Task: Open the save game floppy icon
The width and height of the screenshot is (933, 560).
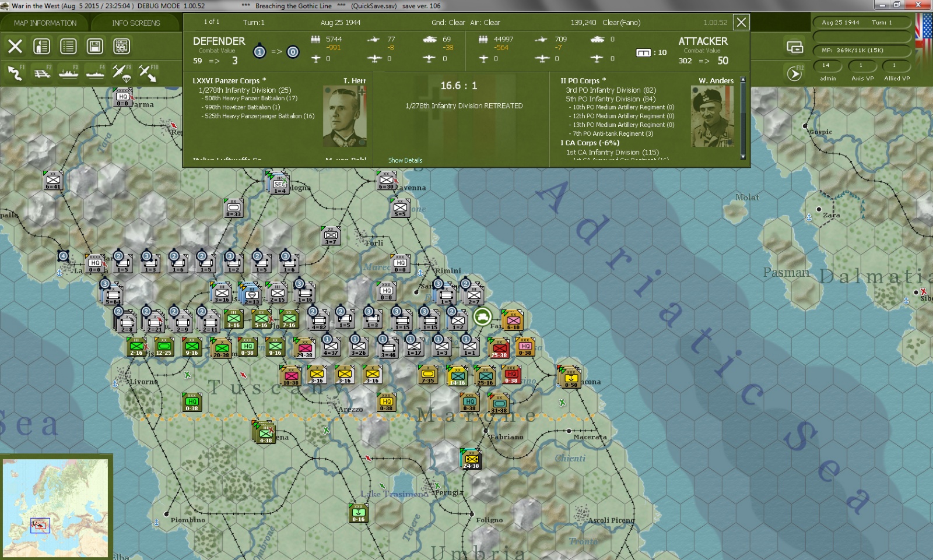Action: pos(95,46)
